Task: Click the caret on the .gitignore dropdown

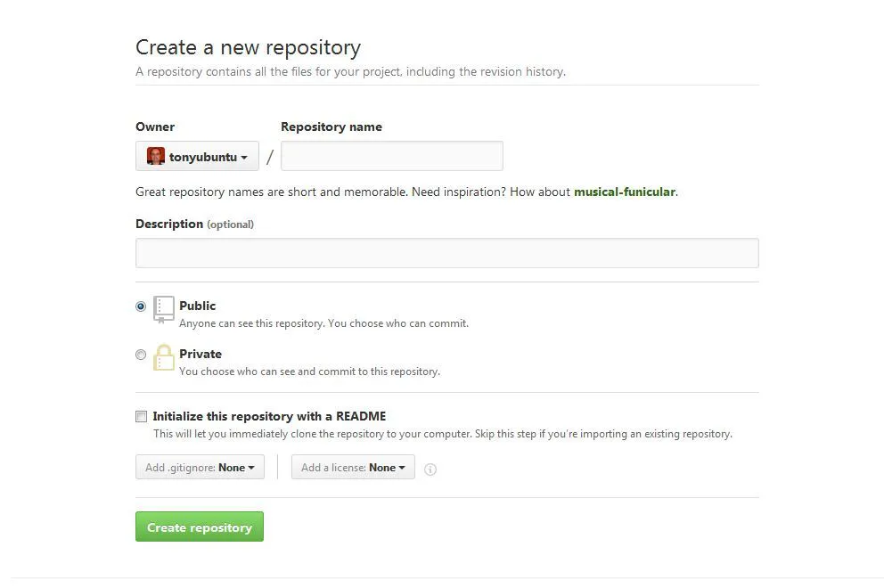Action: [252, 466]
